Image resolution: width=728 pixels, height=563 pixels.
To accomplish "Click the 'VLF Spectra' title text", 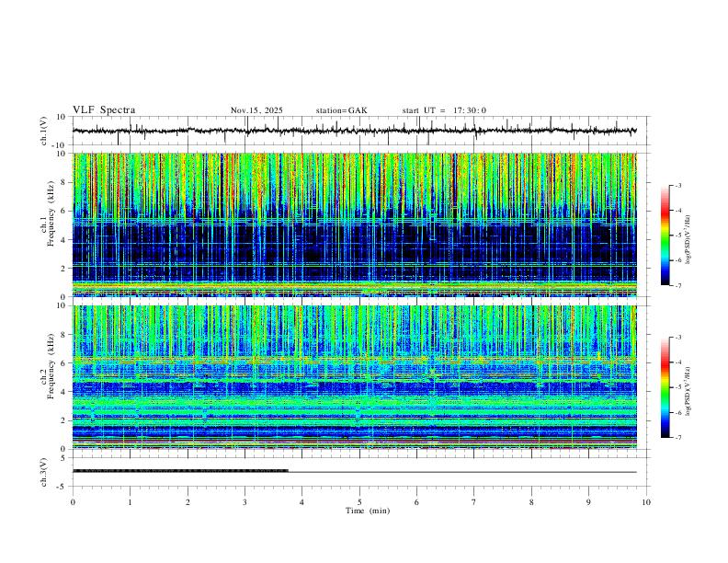I will coord(104,110).
